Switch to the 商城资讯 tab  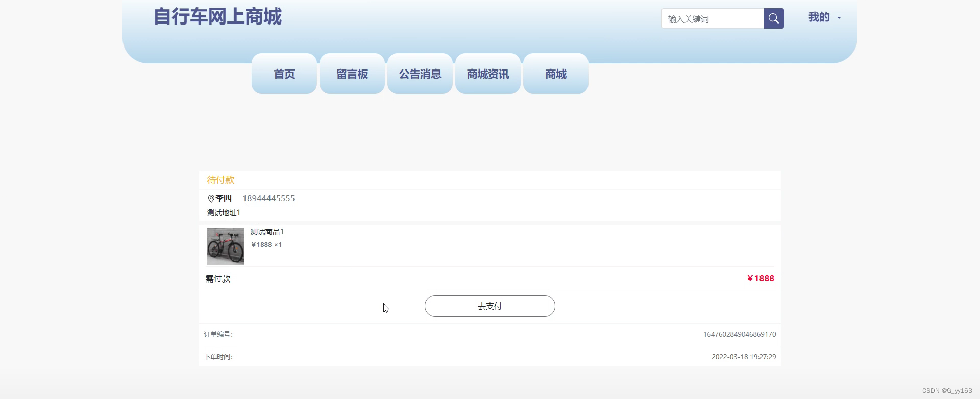click(x=488, y=74)
